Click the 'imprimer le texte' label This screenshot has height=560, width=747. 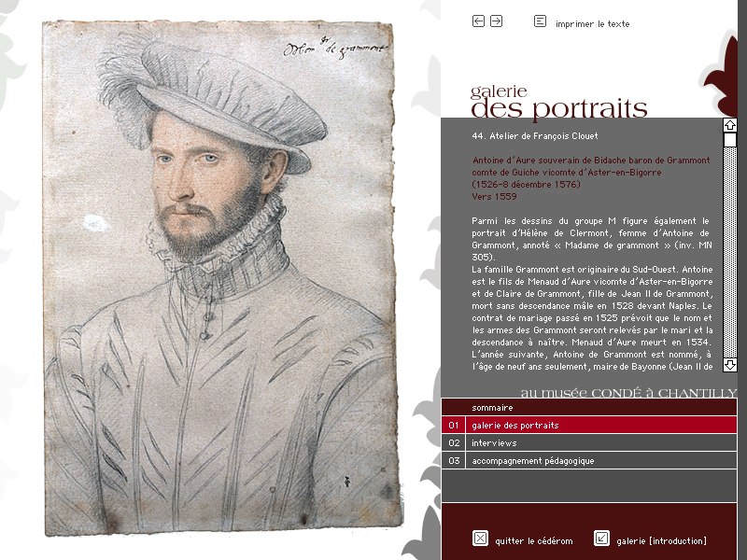[x=592, y=24]
